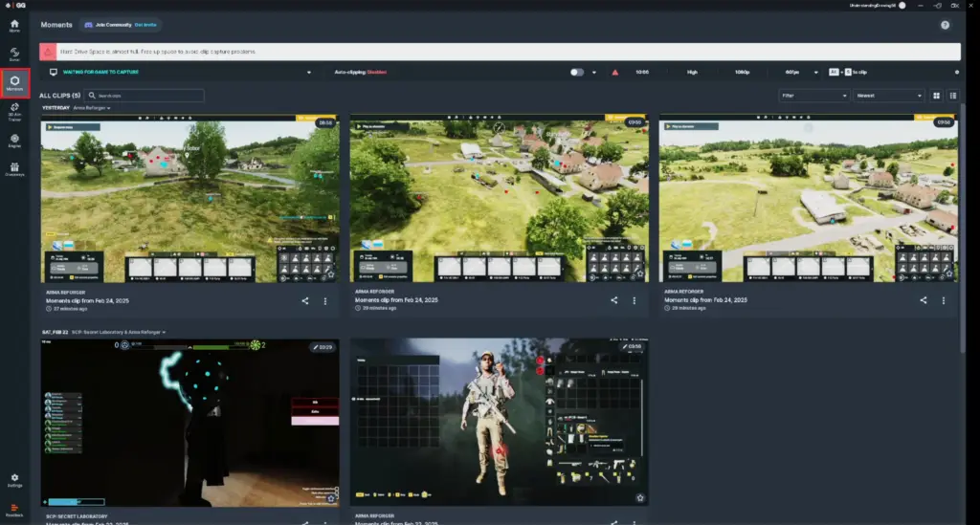Open the rightmost village aerial clip thumbnail

808,199
